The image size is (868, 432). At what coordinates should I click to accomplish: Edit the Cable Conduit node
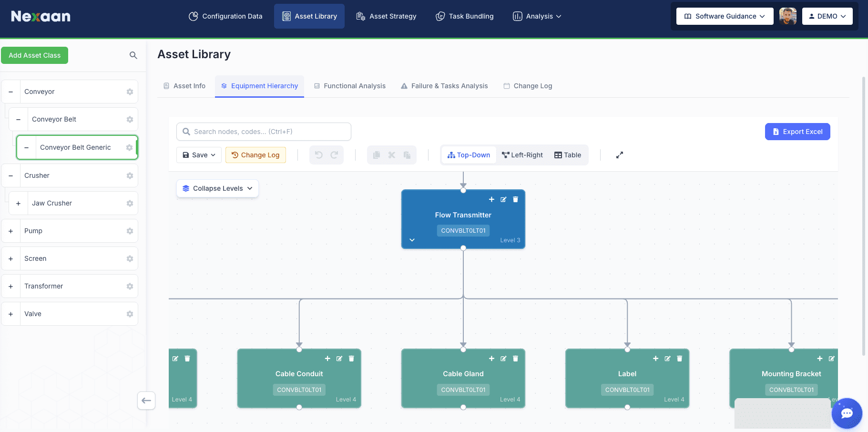click(339, 359)
